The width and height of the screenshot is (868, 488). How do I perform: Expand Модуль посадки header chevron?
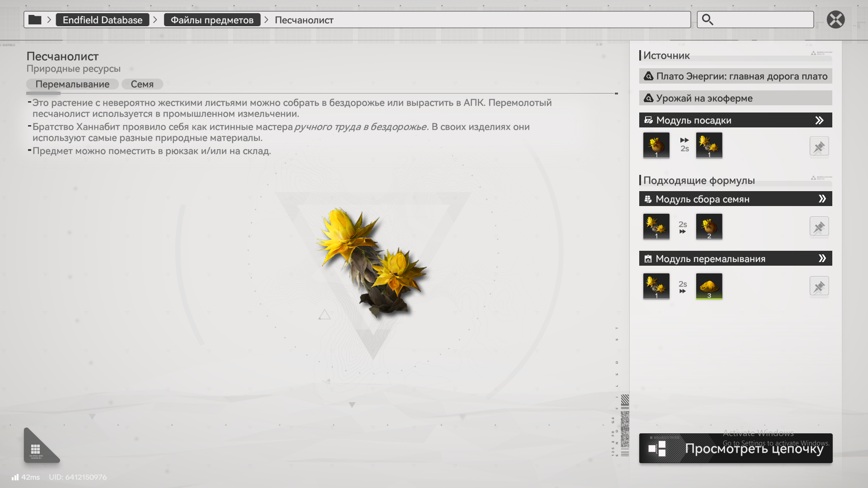(819, 120)
